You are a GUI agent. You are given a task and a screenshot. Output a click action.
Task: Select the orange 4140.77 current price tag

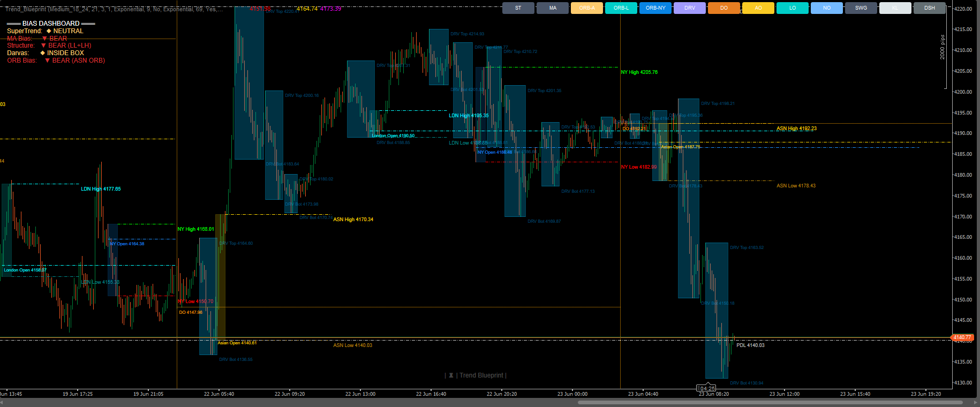(962, 337)
